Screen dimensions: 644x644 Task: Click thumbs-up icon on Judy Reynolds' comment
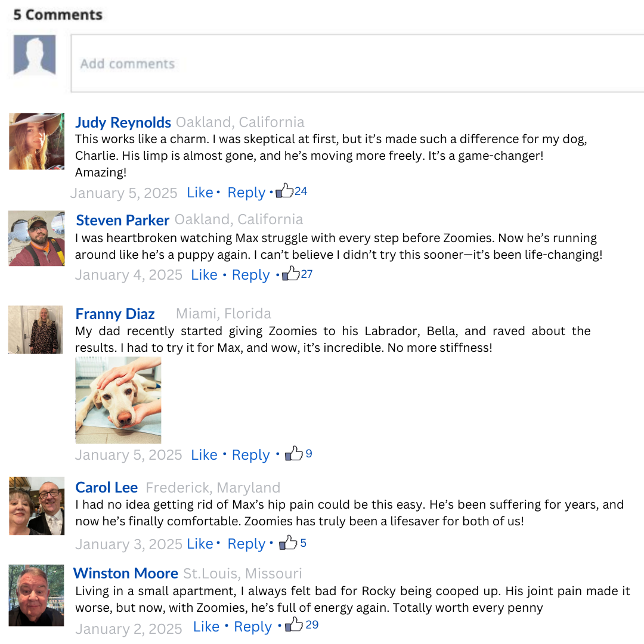(x=285, y=191)
